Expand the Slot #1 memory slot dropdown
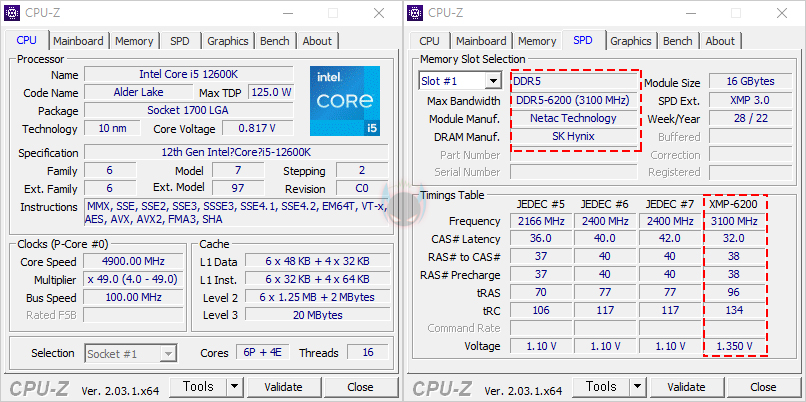Screen dimensions: 806x402 tap(493, 81)
